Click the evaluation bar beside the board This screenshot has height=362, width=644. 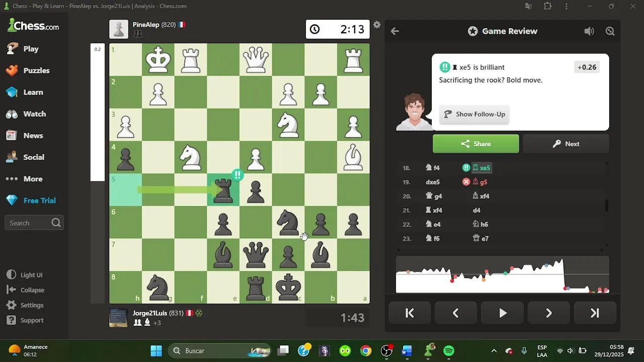(x=97, y=174)
